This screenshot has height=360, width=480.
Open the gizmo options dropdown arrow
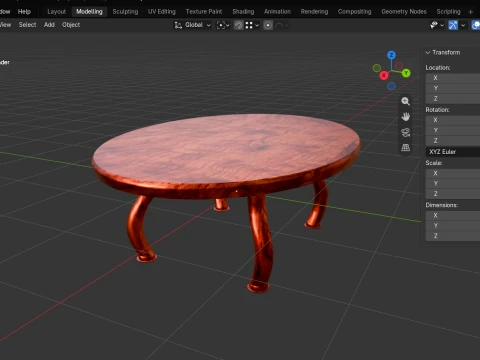tap(463, 25)
